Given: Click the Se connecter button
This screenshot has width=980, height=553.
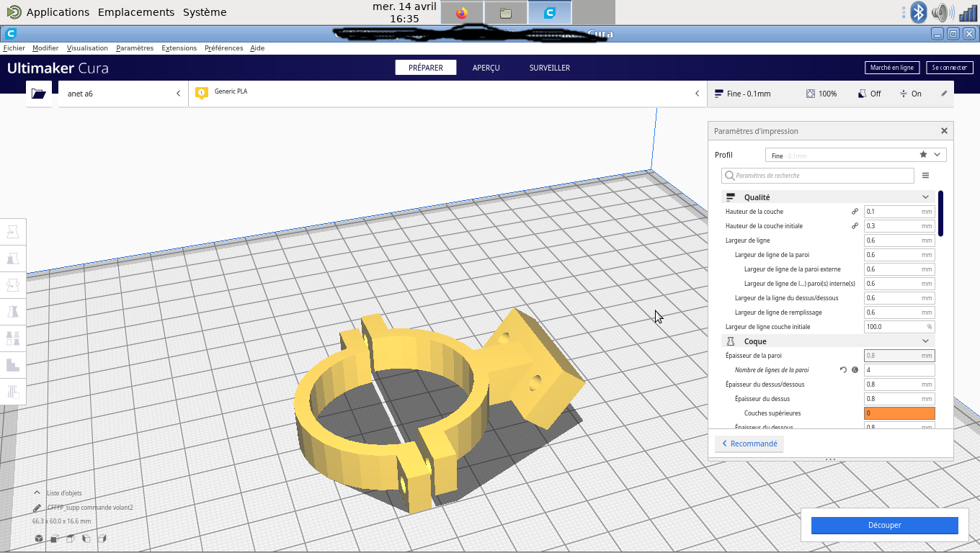Looking at the screenshot, I should pos(950,68).
